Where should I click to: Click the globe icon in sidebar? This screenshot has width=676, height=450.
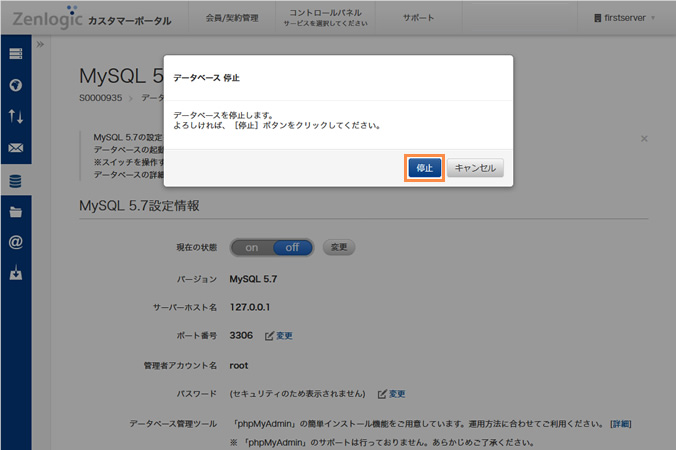15,85
